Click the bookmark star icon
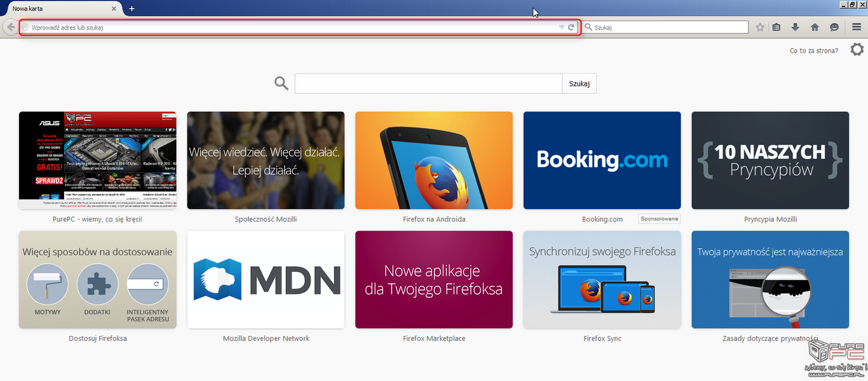The height and width of the screenshot is (381, 868). coord(760,27)
